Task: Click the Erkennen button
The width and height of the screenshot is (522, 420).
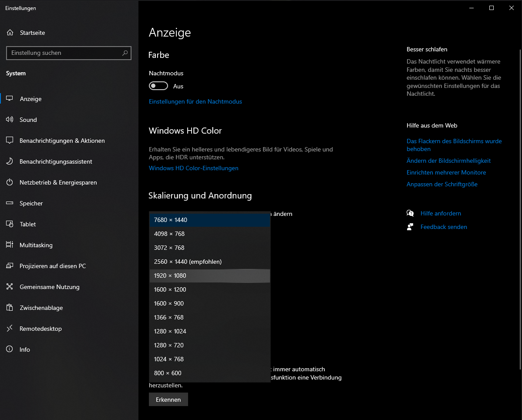Action: pos(168,400)
